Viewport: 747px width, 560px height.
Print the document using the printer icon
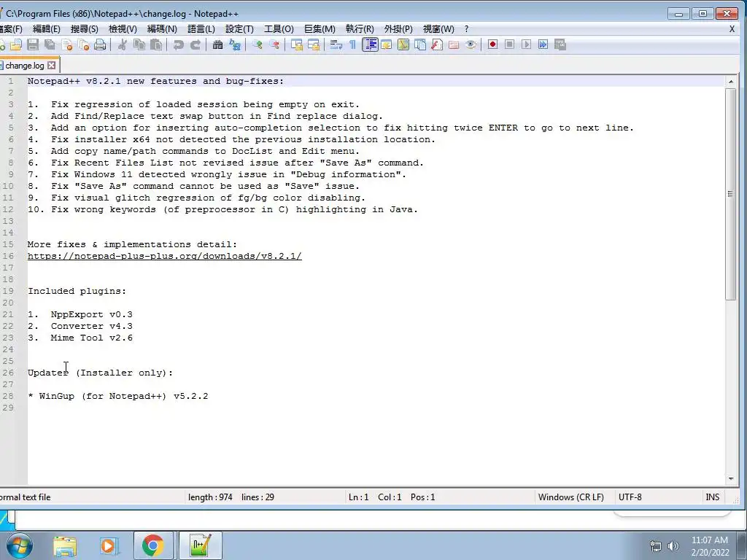click(x=100, y=44)
